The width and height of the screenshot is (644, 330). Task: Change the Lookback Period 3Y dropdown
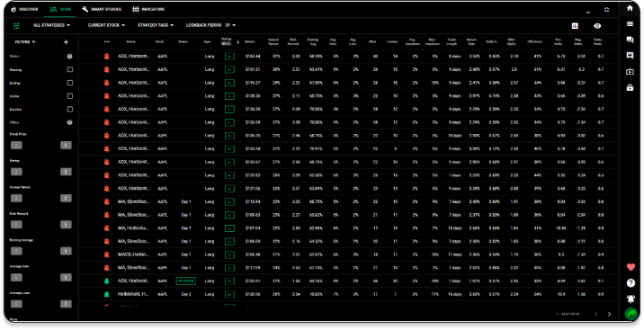(210, 25)
